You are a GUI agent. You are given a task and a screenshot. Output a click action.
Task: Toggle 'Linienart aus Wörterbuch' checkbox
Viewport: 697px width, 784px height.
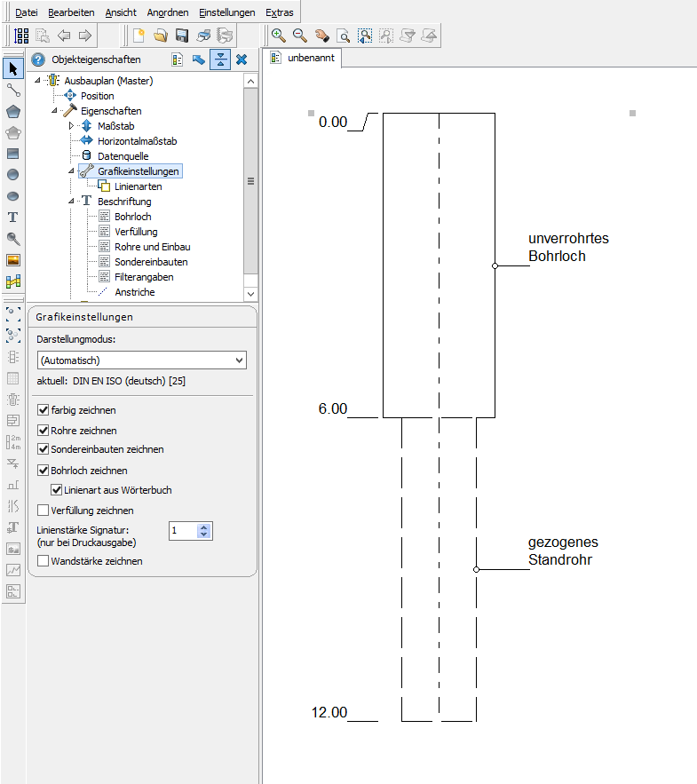tap(57, 490)
